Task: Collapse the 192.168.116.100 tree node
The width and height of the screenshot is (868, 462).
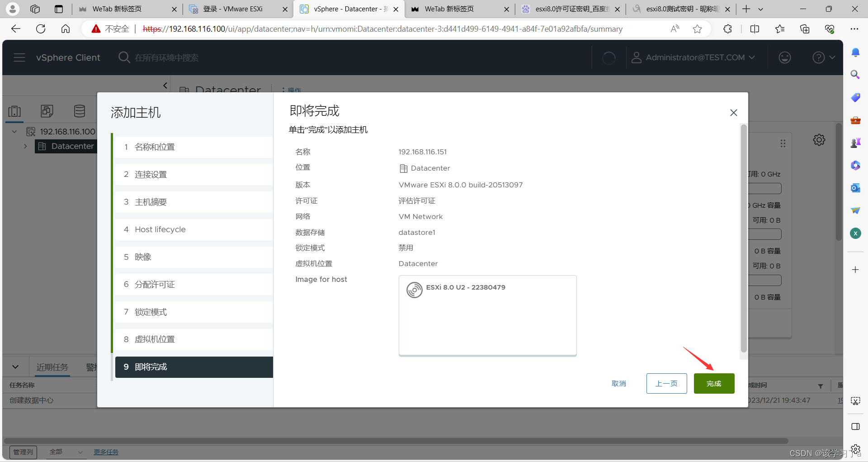Action: pos(14,132)
